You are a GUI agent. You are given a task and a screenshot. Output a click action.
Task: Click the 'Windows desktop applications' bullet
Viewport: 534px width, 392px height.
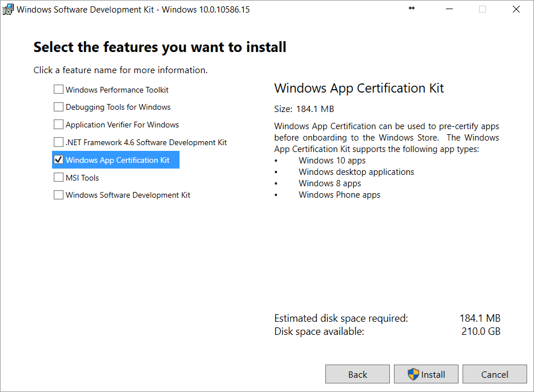coord(357,172)
